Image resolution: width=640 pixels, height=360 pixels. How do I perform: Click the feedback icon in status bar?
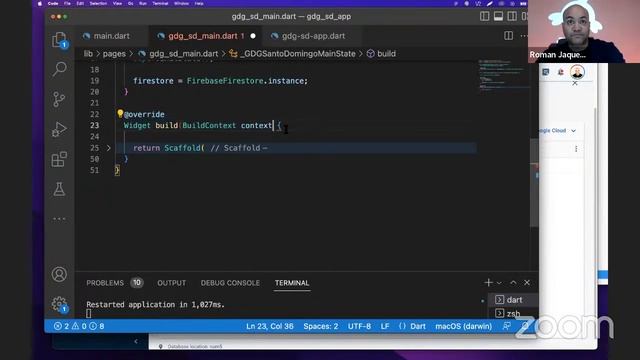click(x=507, y=326)
